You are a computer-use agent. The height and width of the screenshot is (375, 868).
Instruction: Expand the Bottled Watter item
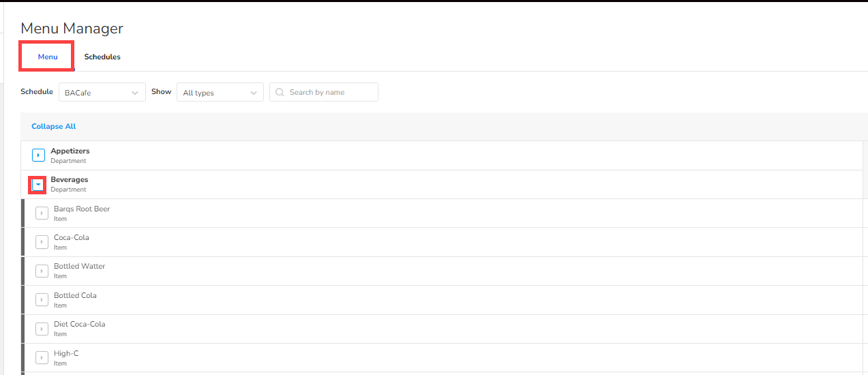[42, 271]
